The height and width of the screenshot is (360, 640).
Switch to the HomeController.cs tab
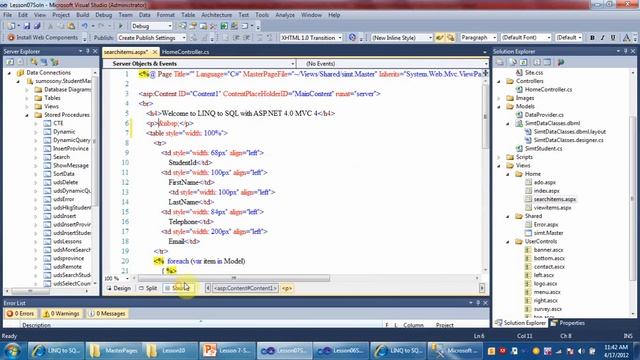[185, 52]
